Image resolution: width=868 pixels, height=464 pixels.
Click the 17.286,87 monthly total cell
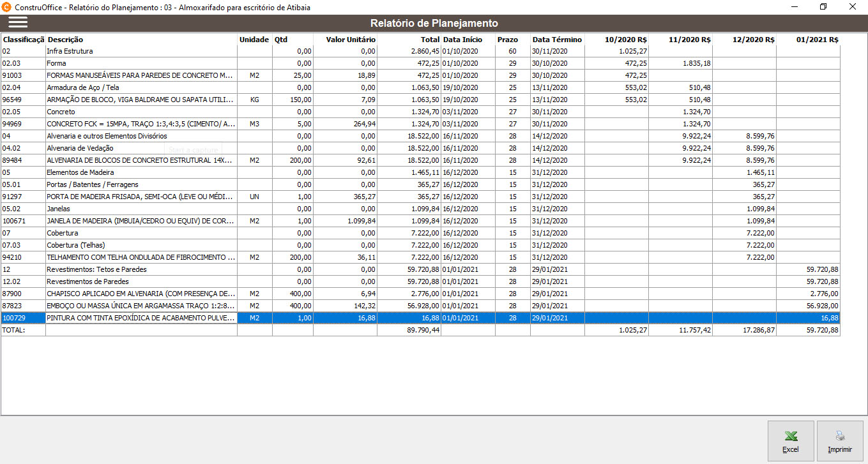(x=744, y=330)
